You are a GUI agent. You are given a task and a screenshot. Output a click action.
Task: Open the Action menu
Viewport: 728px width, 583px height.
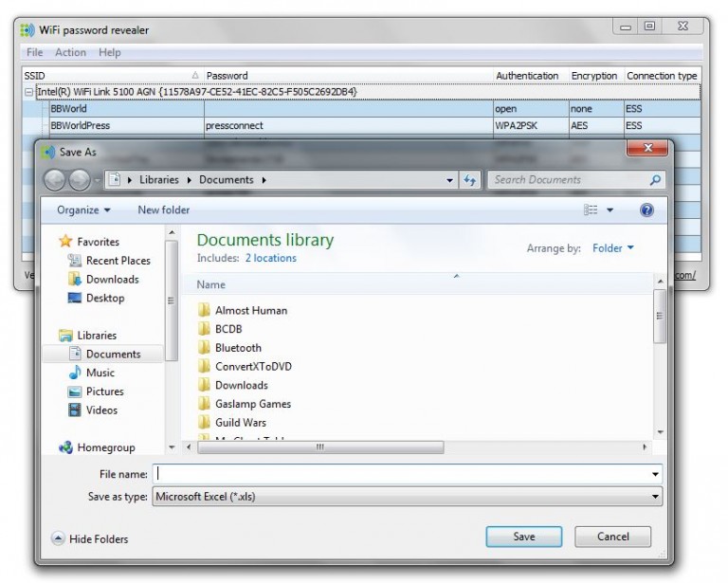tap(70, 52)
